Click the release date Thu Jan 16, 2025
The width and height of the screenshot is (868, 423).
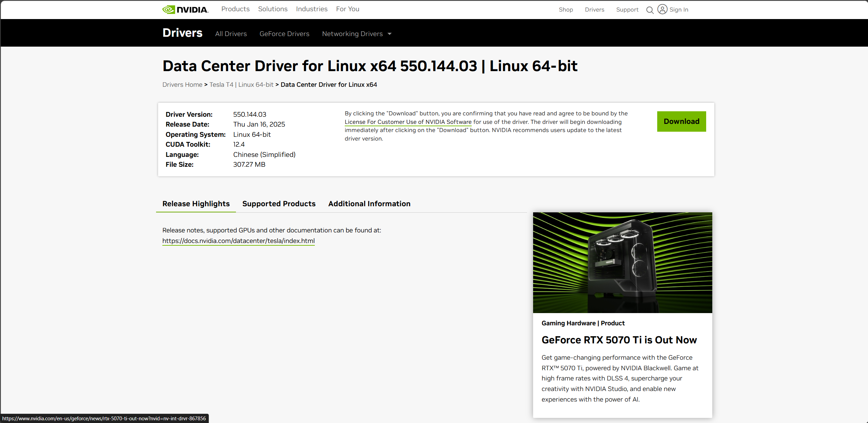click(259, 125)
